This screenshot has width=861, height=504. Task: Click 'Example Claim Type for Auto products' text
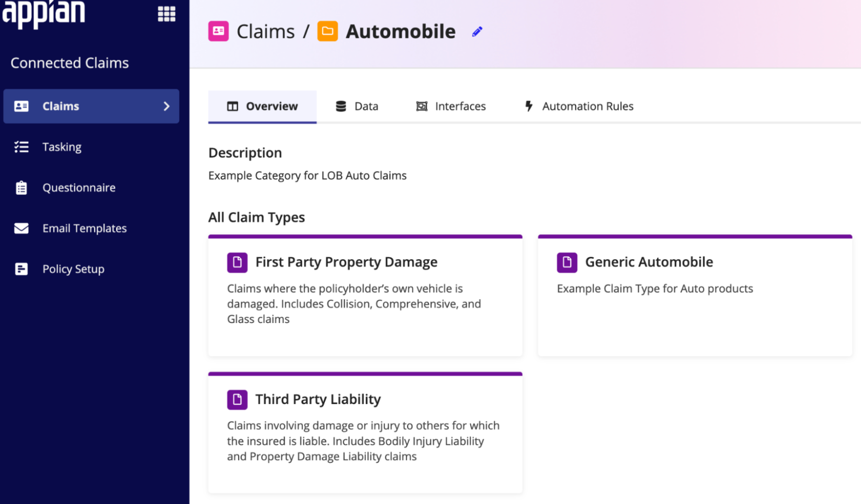(655, 289)
